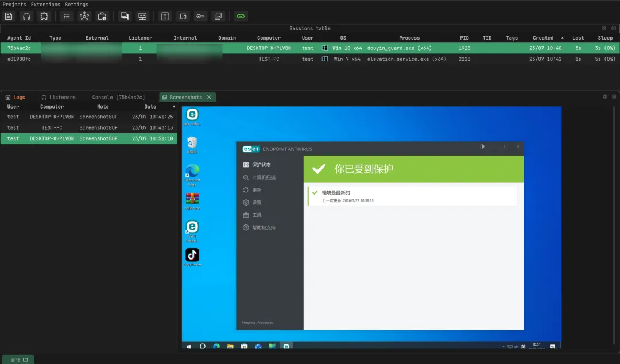The height and width of the screenshot is (364, 620).
Task: Sort screenshots list by Date column
Action: (150, 107)
